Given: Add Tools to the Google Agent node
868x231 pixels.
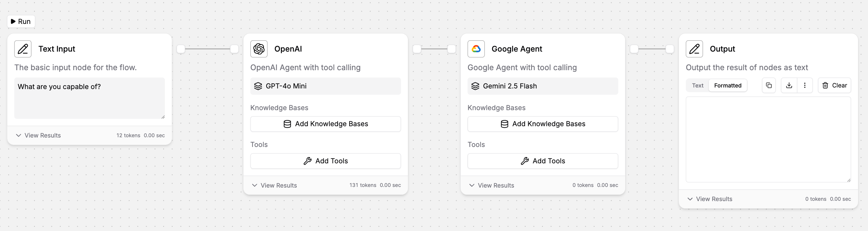Looking at the screenshot, I should pyautogui.click(x=542, y=161).
